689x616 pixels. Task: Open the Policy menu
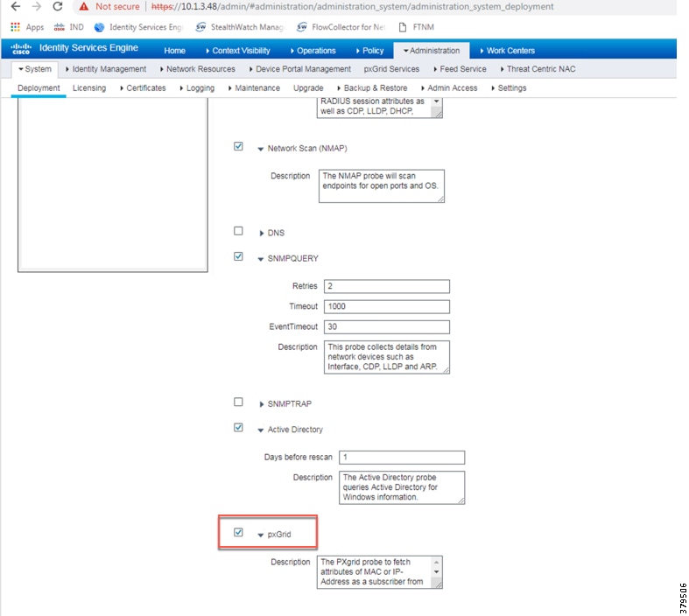coord(370,51)
